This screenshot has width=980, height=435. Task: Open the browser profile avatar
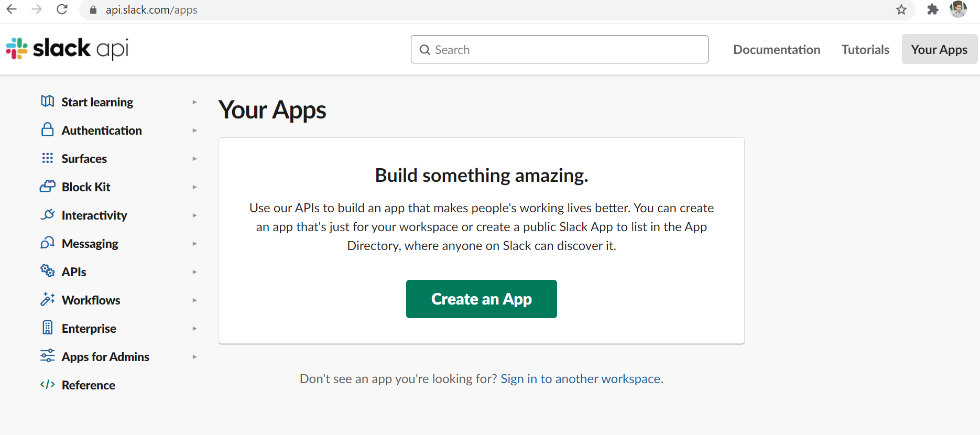click(959, 9)
